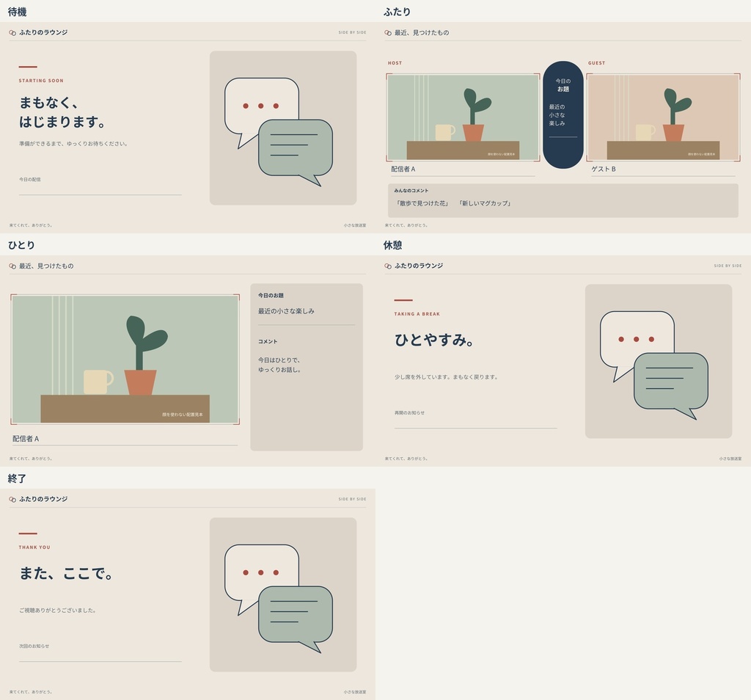Image resolution: width=751 pixels, height=700 pixels.
Task: Click the 今日のお題 heading in ひとり panel
Action: [x=271, y=295]
